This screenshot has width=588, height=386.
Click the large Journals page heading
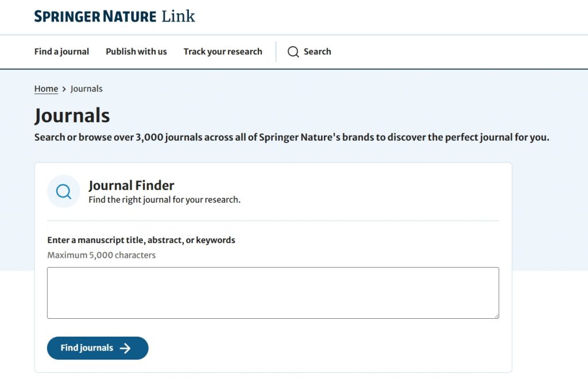[72, 115]
